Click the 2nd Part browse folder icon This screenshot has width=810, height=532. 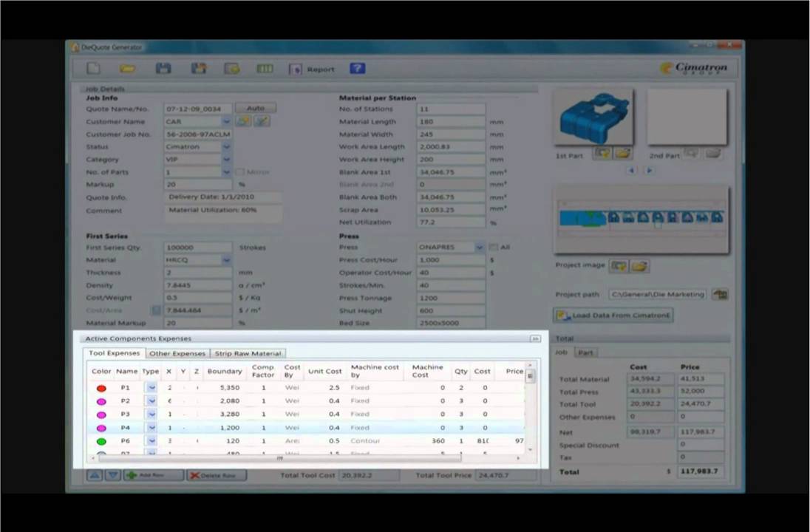(713, 154)
